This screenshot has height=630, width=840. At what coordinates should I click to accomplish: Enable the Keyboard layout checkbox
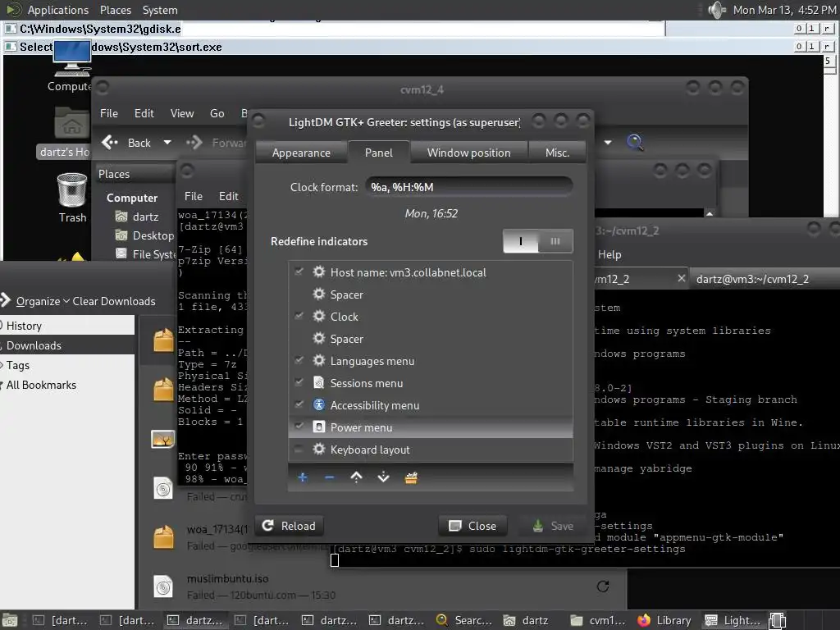[x=299, y=449]
